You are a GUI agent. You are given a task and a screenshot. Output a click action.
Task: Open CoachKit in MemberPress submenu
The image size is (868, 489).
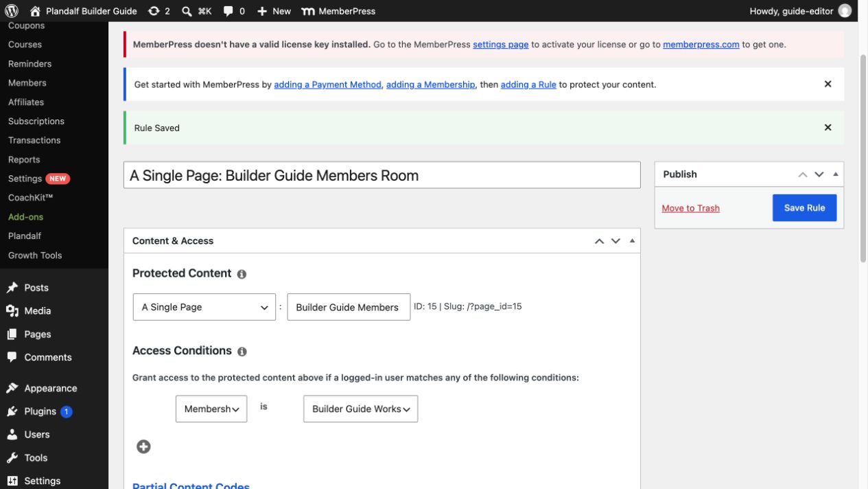coord(30,198)
